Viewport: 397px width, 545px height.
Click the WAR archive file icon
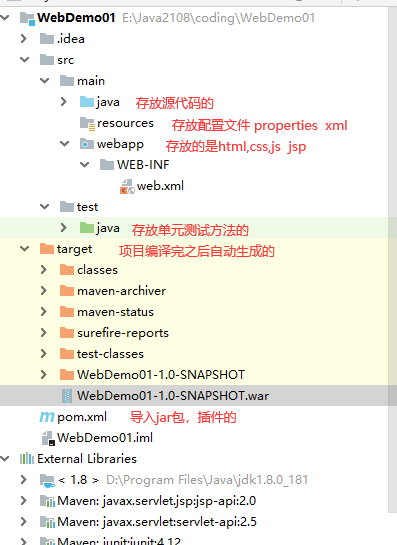[67, 396]
